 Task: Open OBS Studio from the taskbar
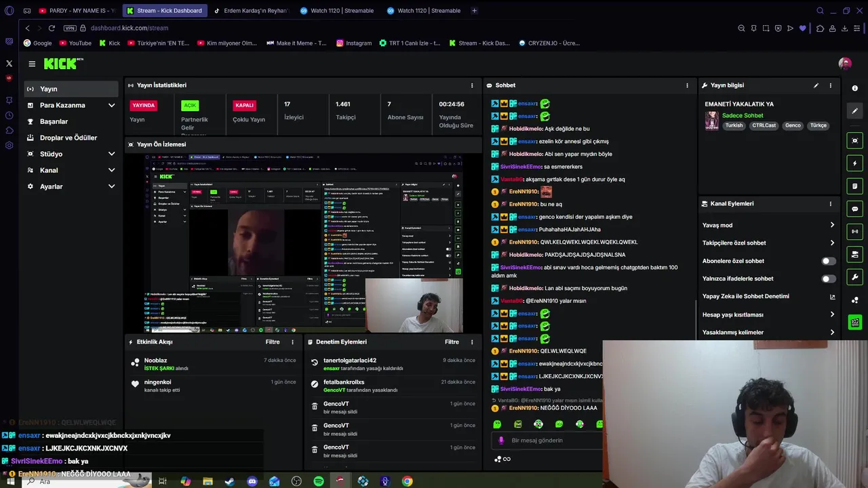coord(296,481)
